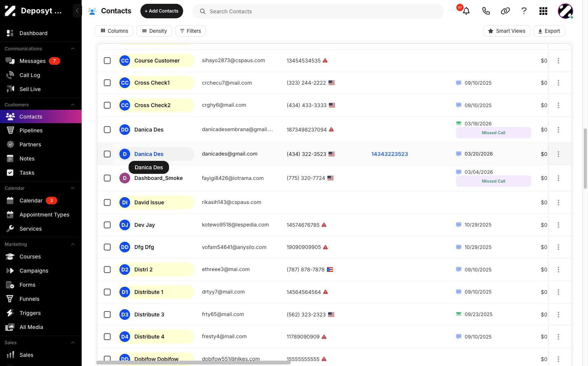The image size is (588, 366).
Task: Open row actions for Dashboard_Smoke
Action: (x=558, y=178)
